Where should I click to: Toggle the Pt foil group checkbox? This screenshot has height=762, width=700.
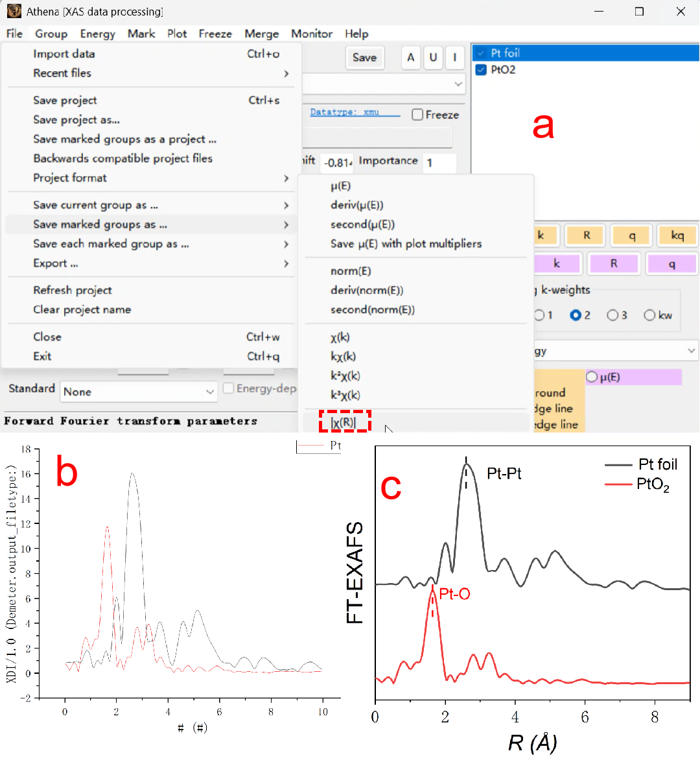481,53
